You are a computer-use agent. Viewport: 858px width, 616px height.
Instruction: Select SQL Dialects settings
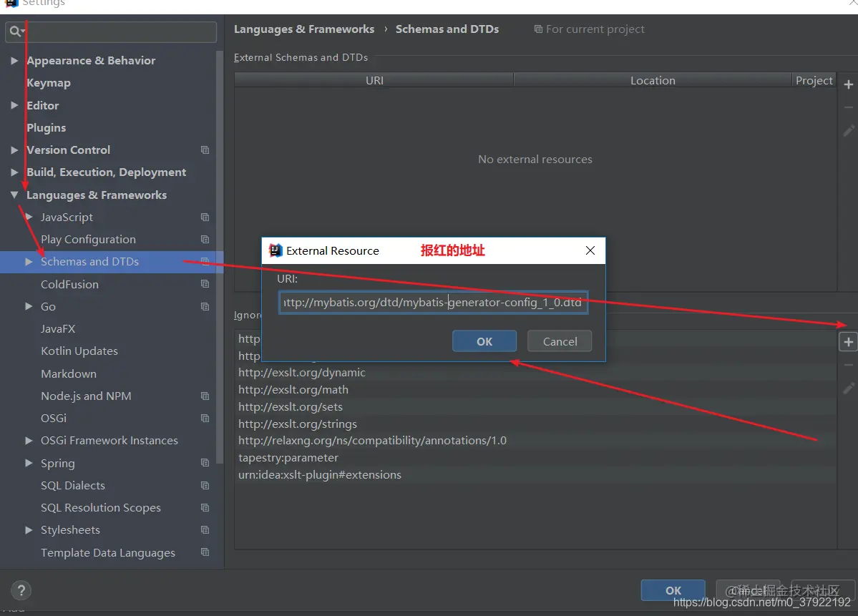coord(73,485)
